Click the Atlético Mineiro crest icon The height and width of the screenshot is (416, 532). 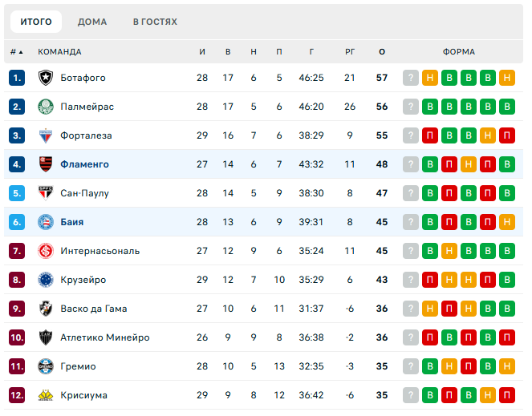click(45, 337)
